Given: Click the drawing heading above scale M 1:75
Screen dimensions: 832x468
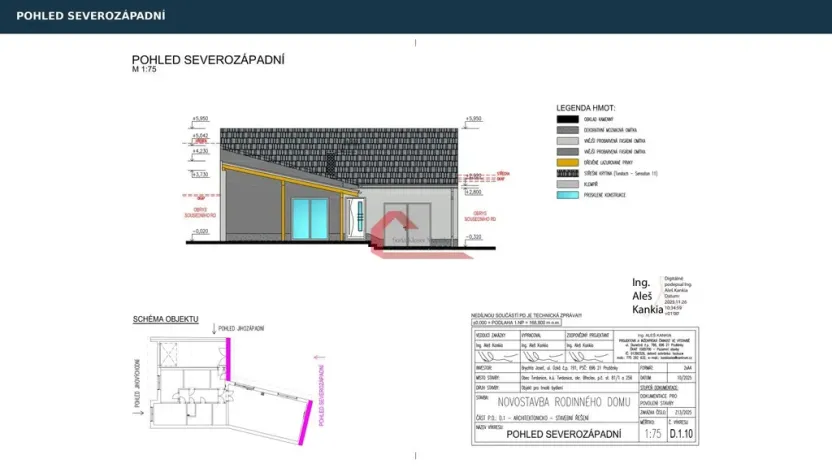Looking at the screenshot, I should (208, 60).
